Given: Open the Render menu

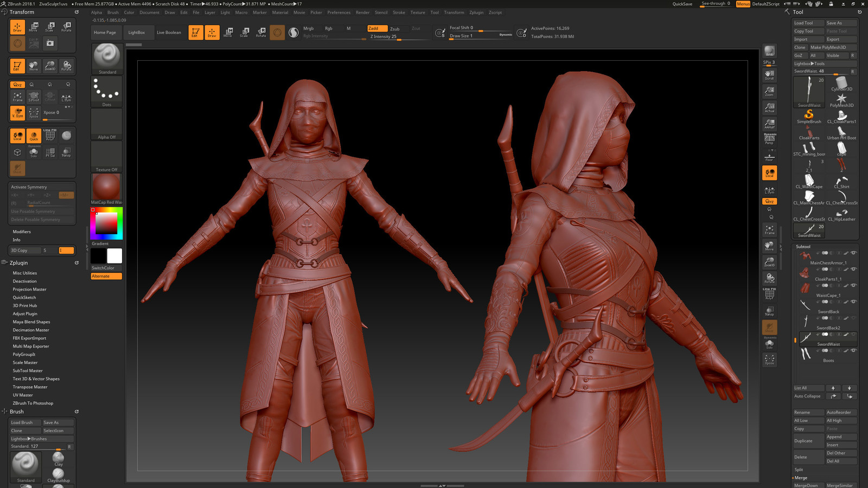Looking at the screenshot, I should tap(362, 12).
